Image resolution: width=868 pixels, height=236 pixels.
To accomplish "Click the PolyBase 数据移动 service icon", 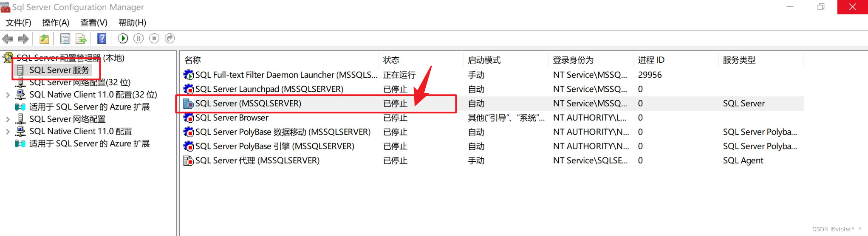I will 188,132.
